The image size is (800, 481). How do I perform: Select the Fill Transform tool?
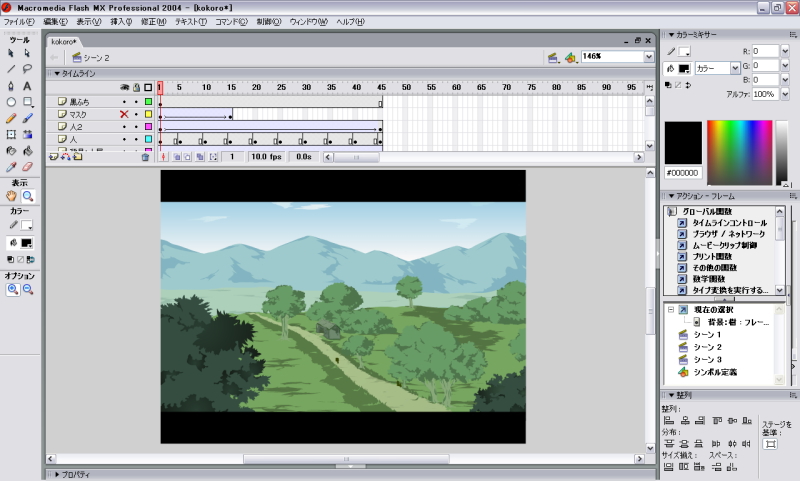tap(27, 135)
